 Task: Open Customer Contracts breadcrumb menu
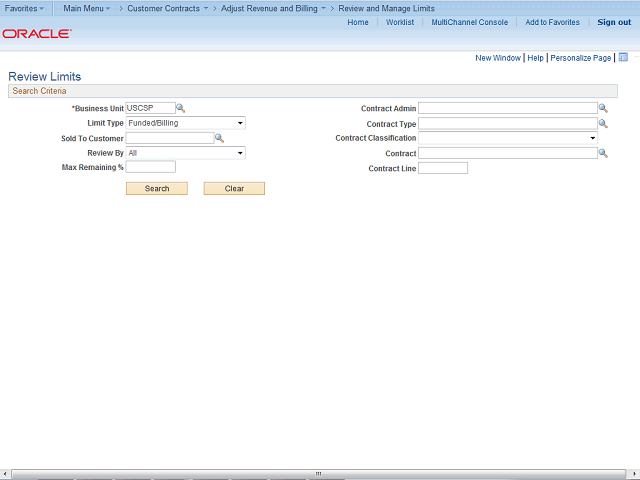167,8
